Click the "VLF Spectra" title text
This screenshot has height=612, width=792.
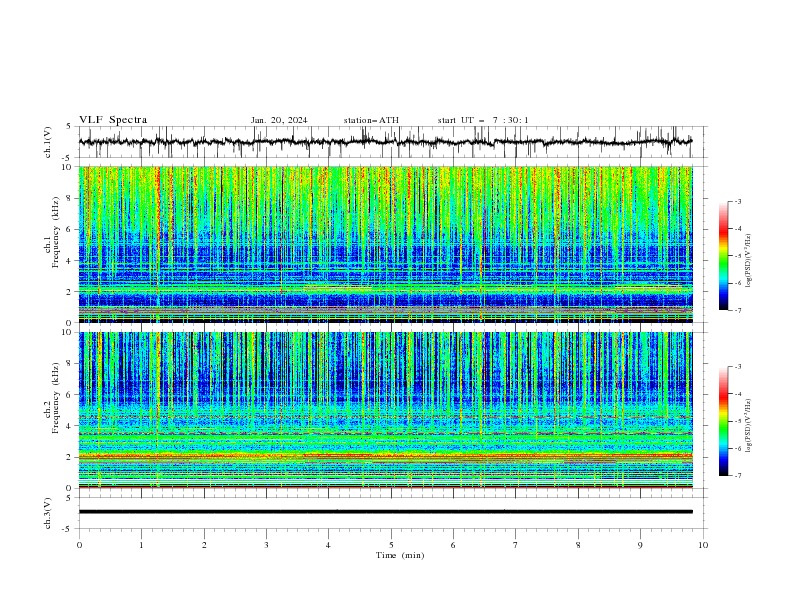coord(113,120)
